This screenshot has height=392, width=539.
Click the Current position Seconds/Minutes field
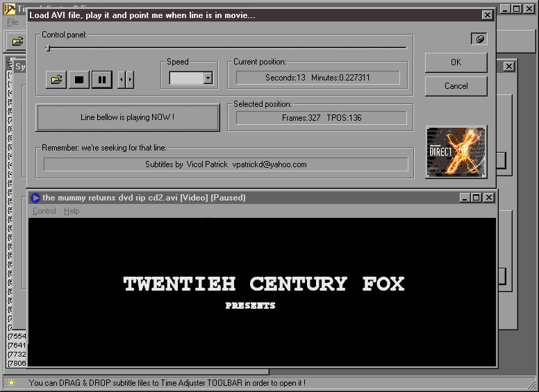(317, 78)
